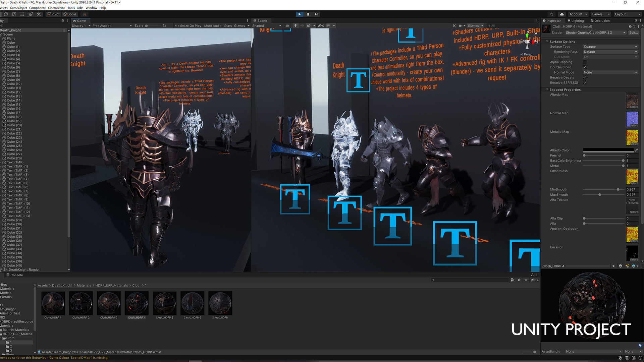This screenshot has width=644, height=362.
Task: Select the combined Transform tool
Action: (x=31, y=14)
